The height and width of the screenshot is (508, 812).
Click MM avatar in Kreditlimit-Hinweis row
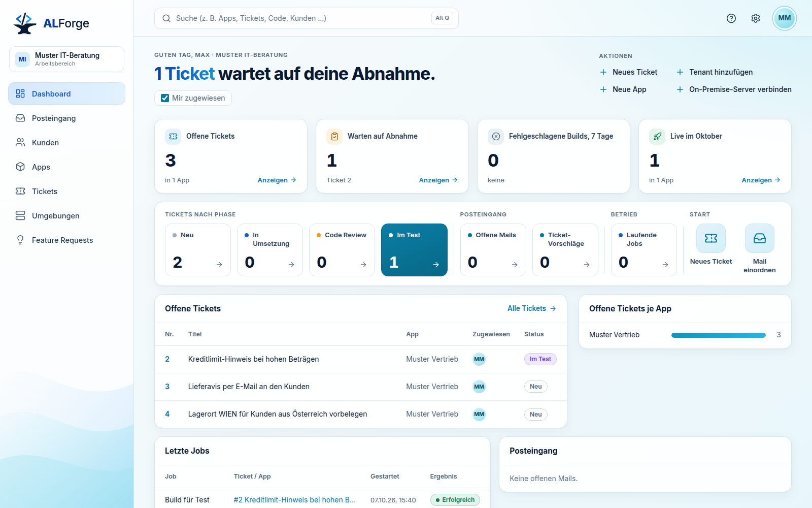[479, 359]
